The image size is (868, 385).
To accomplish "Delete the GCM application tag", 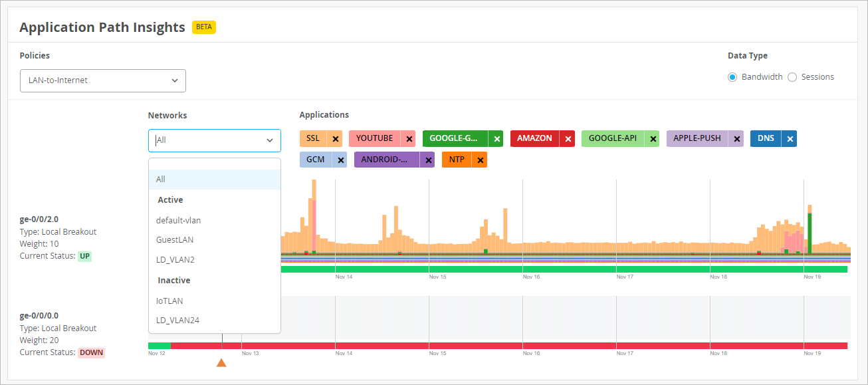I will point(340,160).
